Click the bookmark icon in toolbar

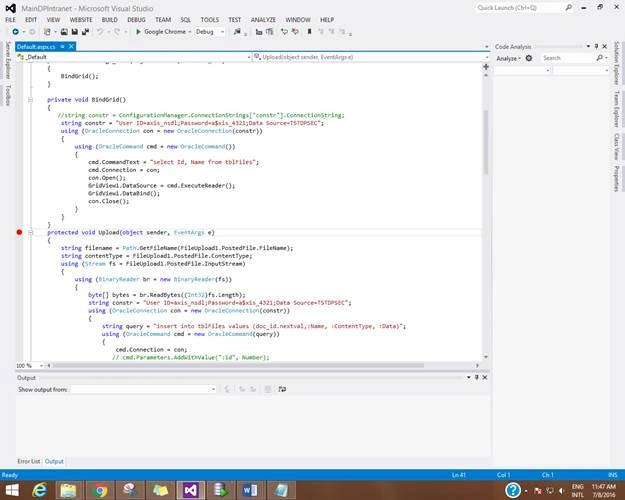(309, 31)
